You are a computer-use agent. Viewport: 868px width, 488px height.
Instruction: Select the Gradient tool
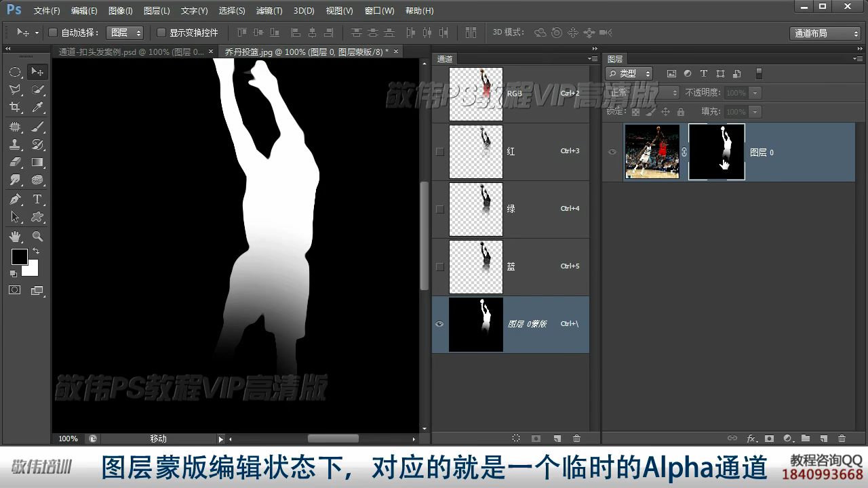pyautogui.click(x=37, y=162)
